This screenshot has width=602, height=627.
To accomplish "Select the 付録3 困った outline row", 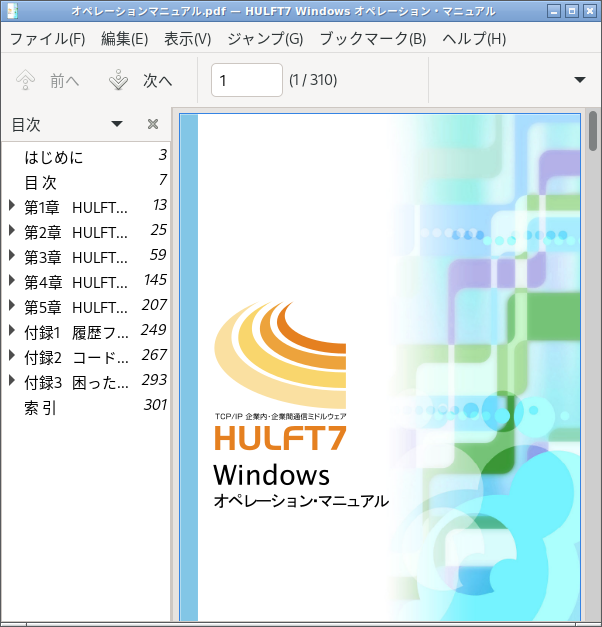I will click(86, 381).
